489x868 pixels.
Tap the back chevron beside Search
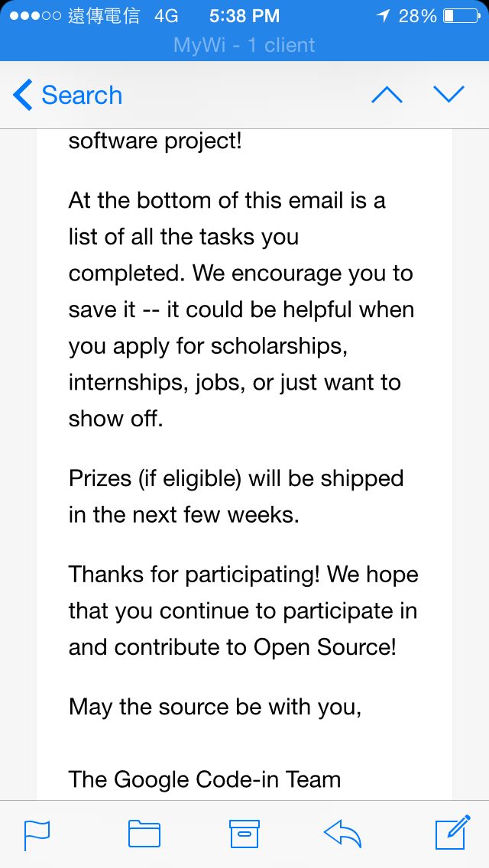pyautogui.click(x=23, y=95)
